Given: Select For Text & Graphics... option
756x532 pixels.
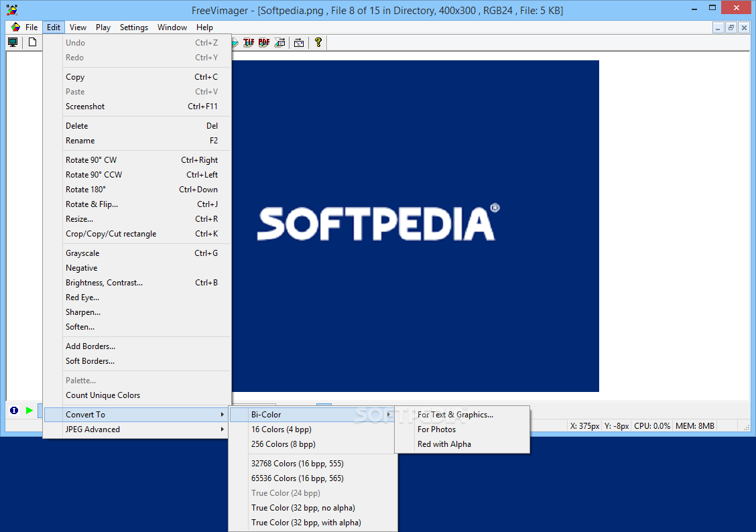Looking at the screenshot, I should (462, 415).
